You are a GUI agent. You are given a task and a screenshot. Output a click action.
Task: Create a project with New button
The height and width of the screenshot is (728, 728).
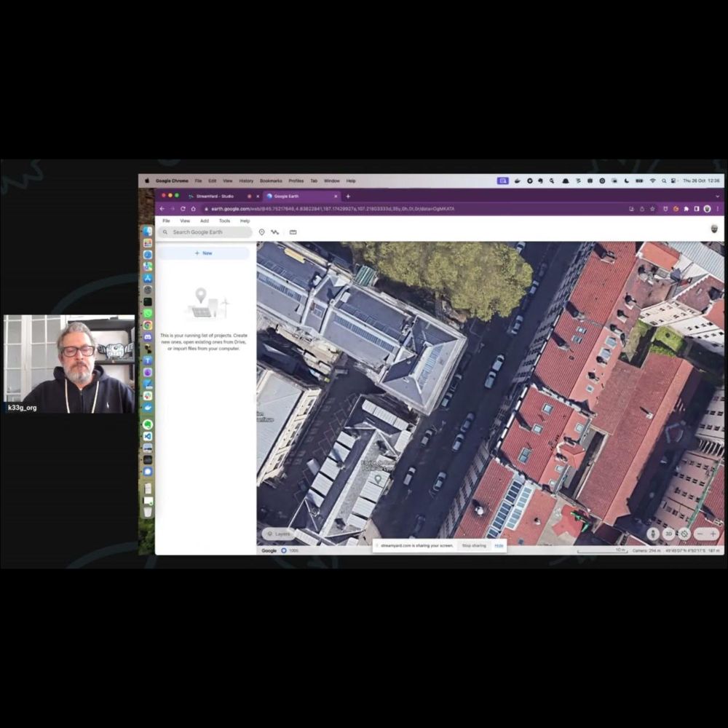[203, 253]
